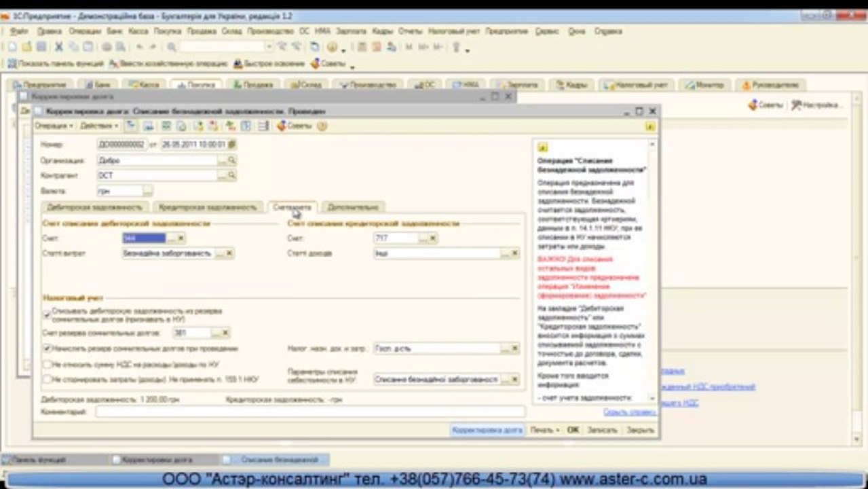868x489 pixels.
Task: Click the New document icon in main toolbar
Action: coord(12,47)
